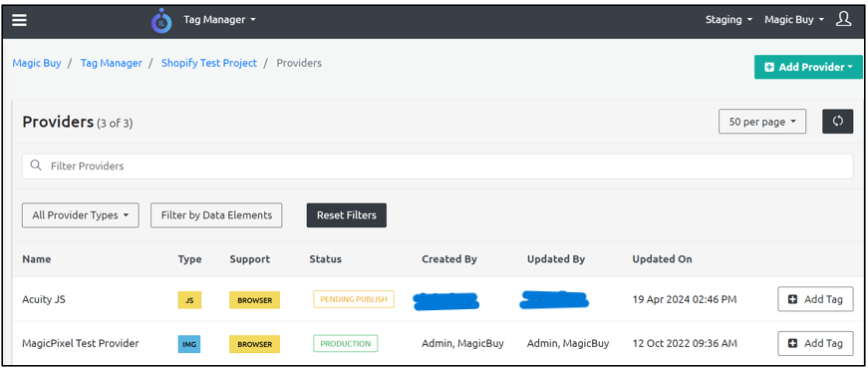Focus the Filter Providers search field
Image resolution: width=868 pixels, height=368 pixels.
437,167
